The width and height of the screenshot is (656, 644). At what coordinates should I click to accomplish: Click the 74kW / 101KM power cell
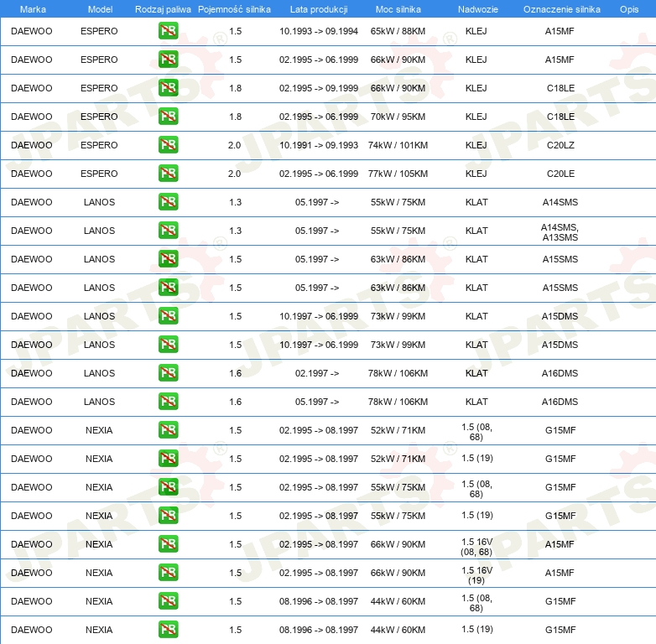(x=398, y=145)
